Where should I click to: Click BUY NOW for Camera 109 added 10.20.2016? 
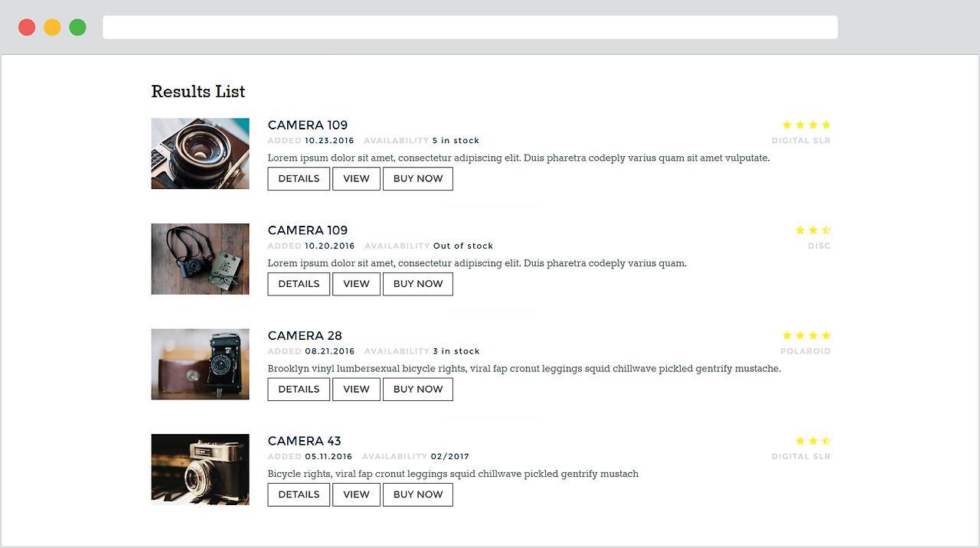coord(418,284)
